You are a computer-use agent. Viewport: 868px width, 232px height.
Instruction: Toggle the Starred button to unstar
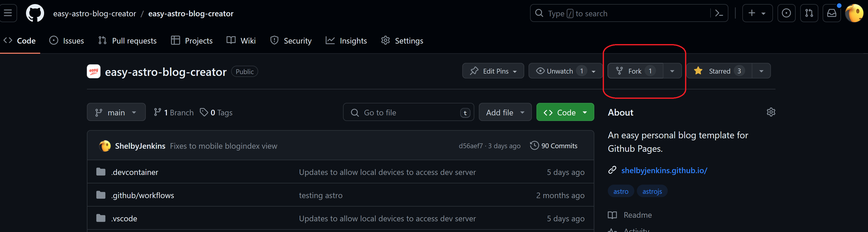tap(719, 71)
